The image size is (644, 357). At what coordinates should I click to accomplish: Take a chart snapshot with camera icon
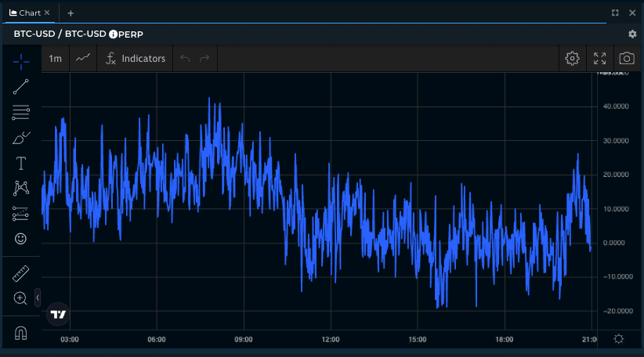627,59
